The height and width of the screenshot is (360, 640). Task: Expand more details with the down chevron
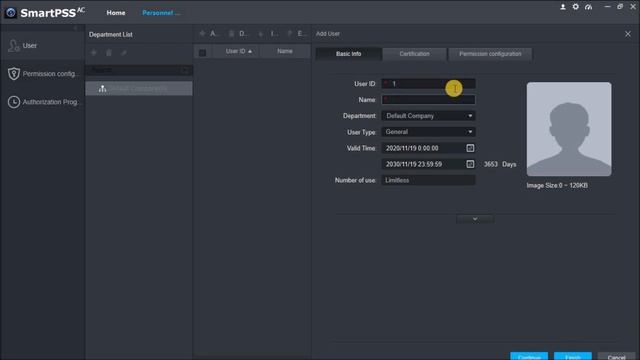click(475, 219)
